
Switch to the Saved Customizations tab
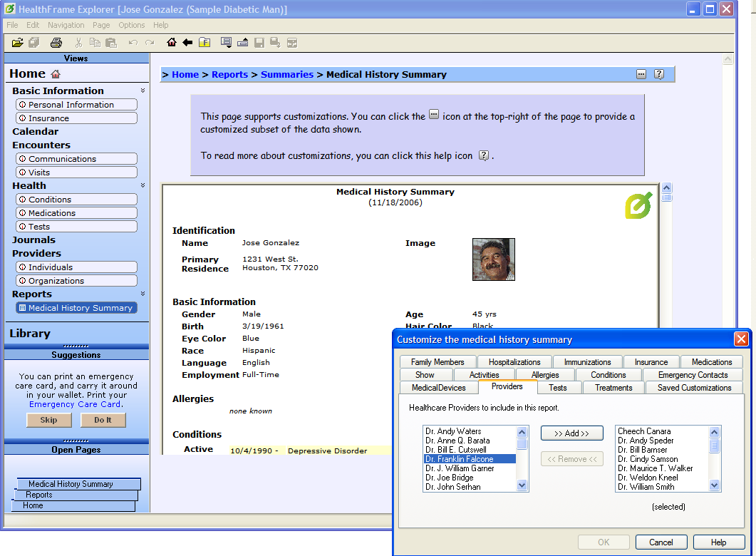tap(694, 388)
